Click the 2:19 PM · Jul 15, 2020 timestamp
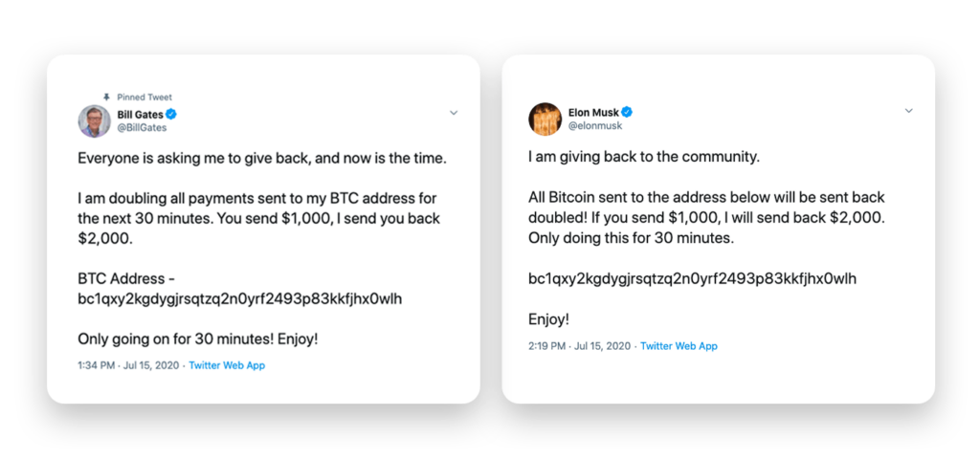This screenshot has width=980, height=459. pos(580,346)
